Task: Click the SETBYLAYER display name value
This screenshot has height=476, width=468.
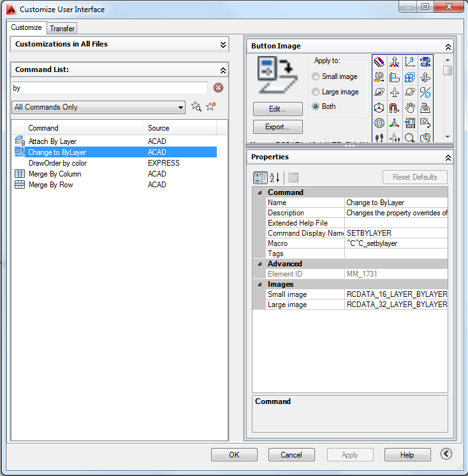Action: tap(396, 233)
